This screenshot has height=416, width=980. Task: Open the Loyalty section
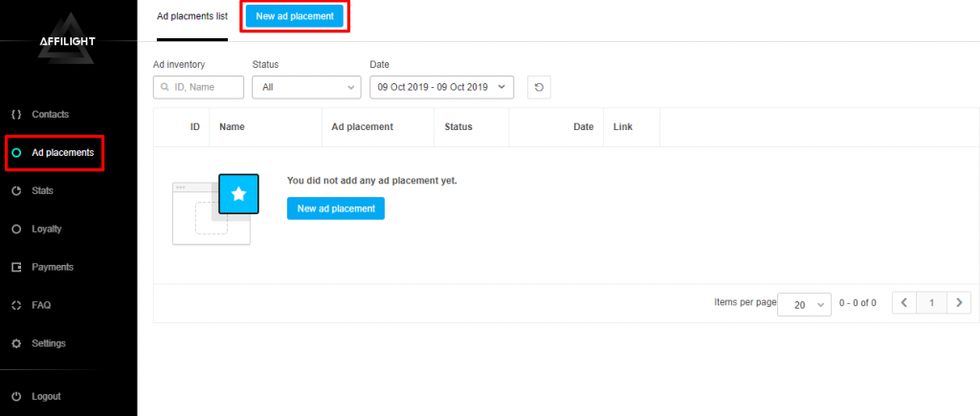[x=46, y=229]
